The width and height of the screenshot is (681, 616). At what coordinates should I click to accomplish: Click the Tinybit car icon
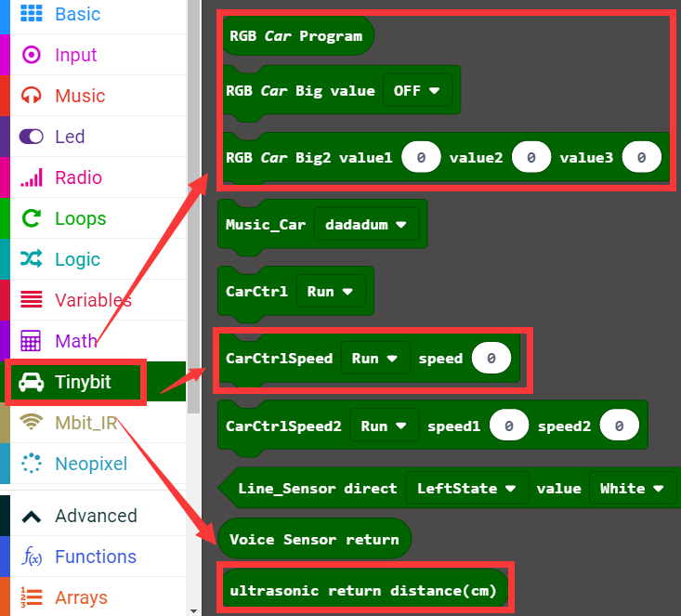click(x=32, y=383)
